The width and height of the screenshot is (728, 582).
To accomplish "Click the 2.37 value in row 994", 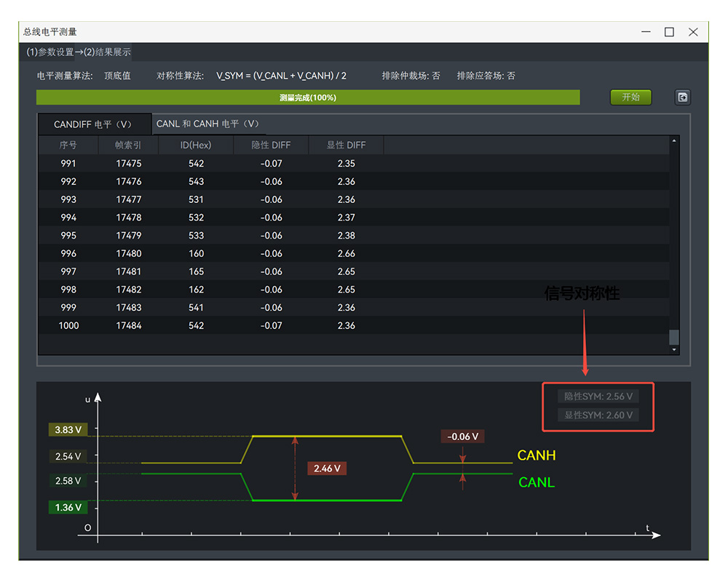I will click(x=347, y=218).
